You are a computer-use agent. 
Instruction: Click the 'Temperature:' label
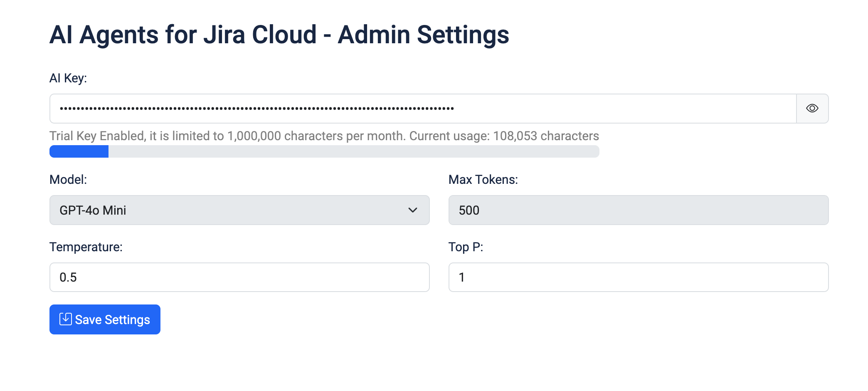[86, 247]
